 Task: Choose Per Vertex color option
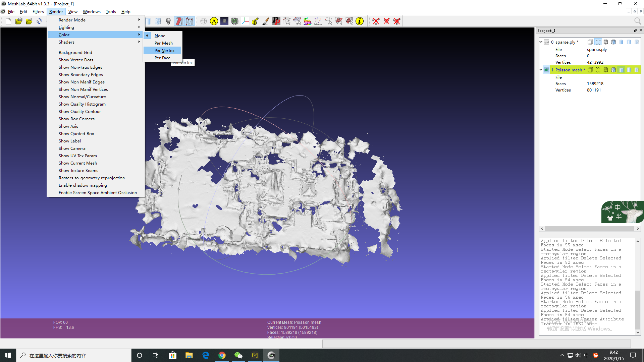(164, 50)
